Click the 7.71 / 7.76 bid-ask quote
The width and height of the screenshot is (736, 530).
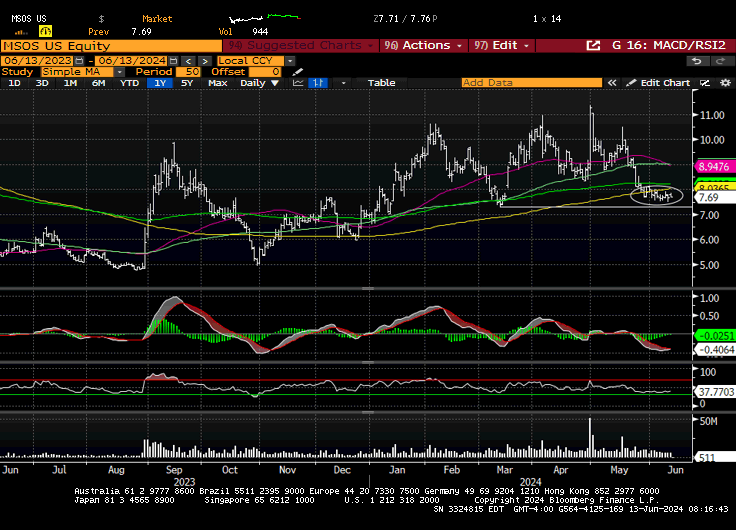pyautogui.click(x=405, y=19)
